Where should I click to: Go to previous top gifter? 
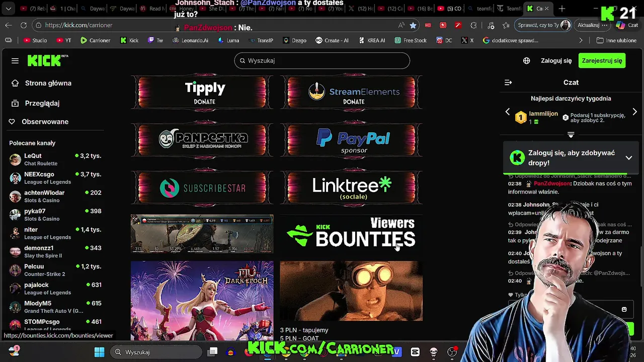507,112
